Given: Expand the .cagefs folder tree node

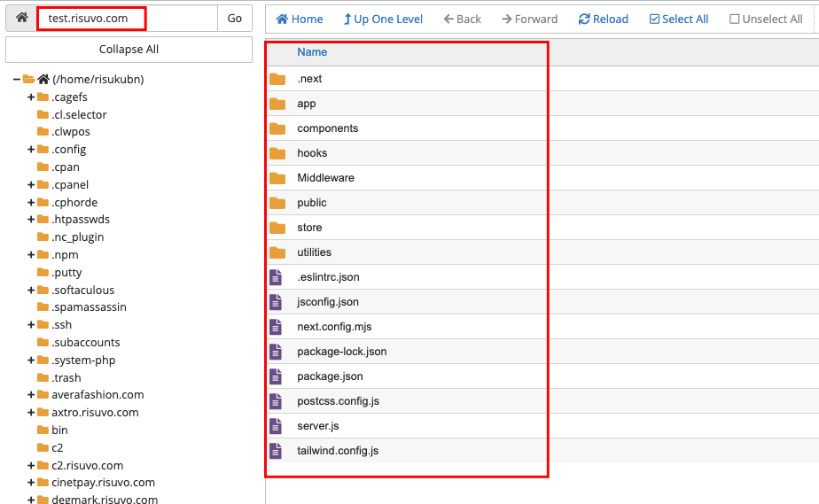Looking at the screenshot, I should click(x=31, y=97).
